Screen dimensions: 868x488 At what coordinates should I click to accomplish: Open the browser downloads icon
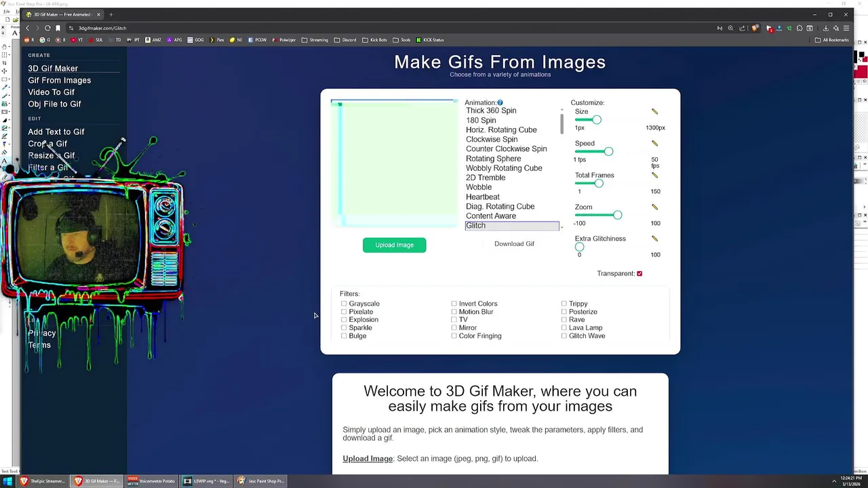825,28
